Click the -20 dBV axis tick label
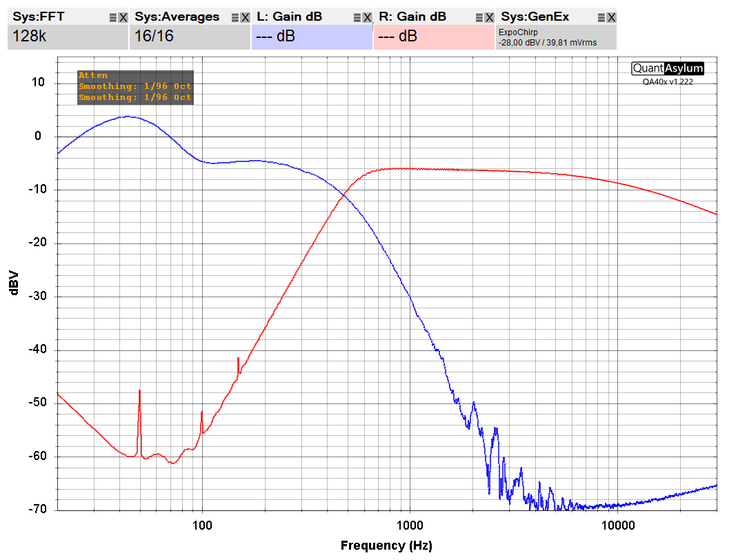747x560 pixels. coord(37,243)
